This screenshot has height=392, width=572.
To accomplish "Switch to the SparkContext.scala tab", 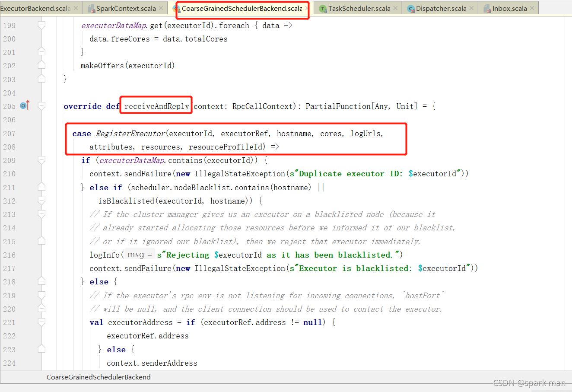I will click(x=126, y=8).
